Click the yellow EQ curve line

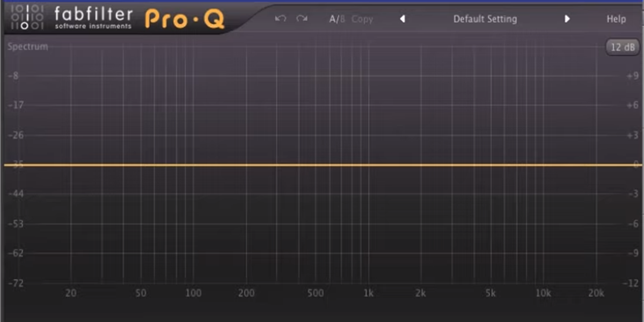click(x=322, y=164)
